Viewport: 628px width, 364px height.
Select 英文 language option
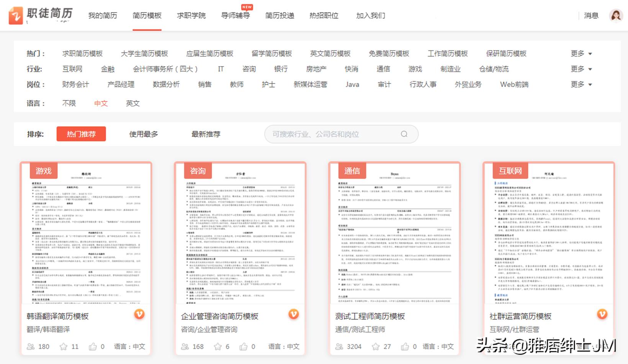coord(132,103)
